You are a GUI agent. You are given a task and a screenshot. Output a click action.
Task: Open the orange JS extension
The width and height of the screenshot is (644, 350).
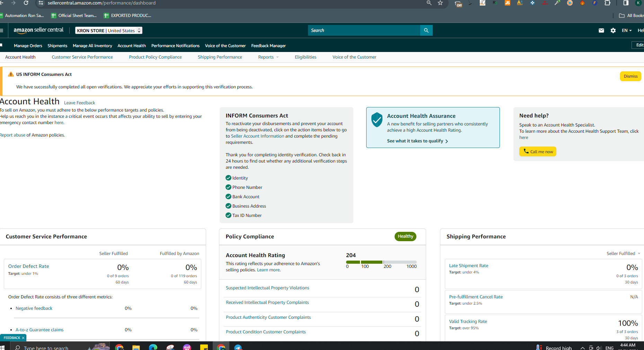pos(508,3)
